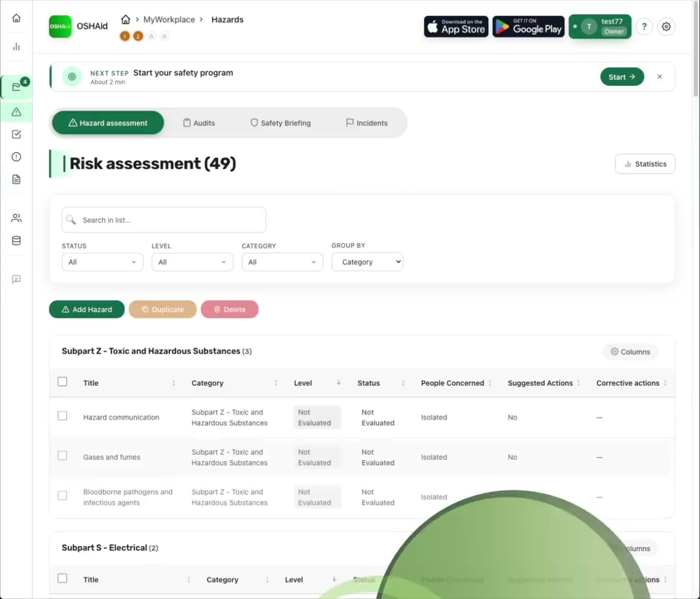This screenshot has width=700, height=599.
Task: Select all hazards in Subpart Z table
Action: click(62, 382)
